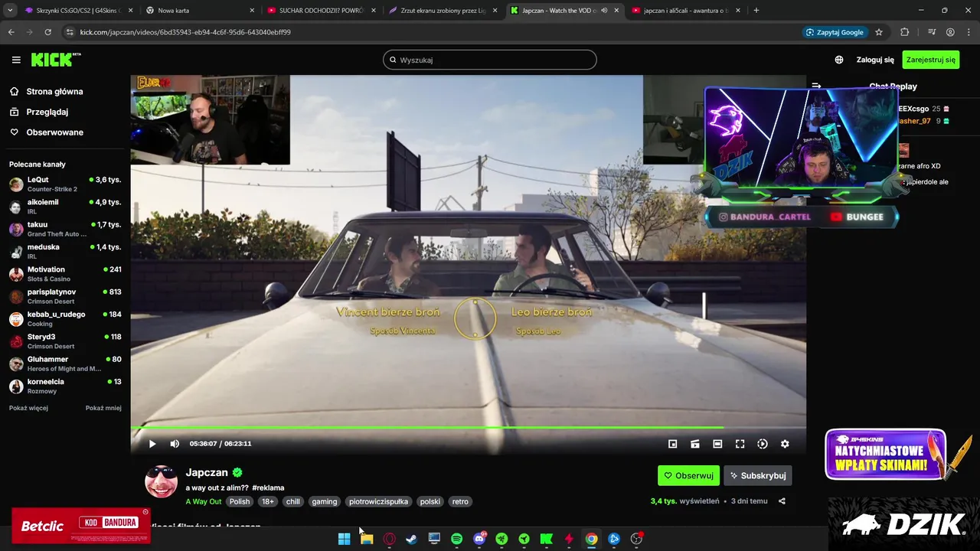The image size is (980, 551).
Task: Mute the video volume
Action: 175,444
